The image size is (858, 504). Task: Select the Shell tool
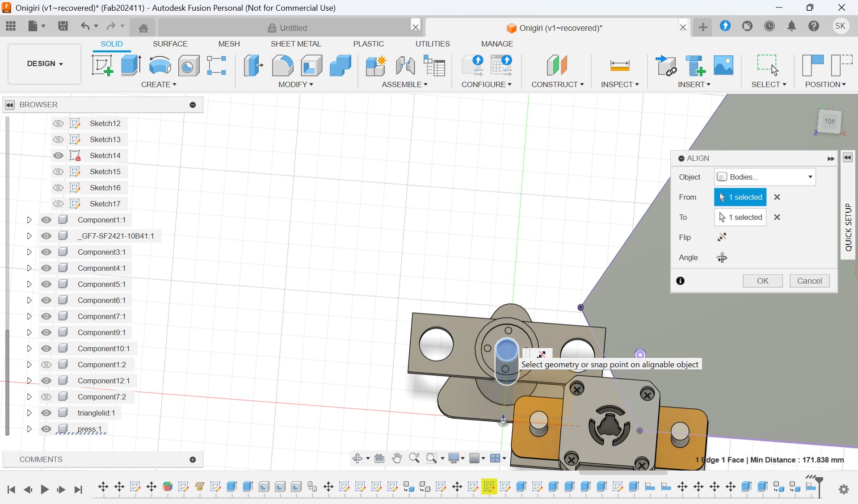[311, 66]
